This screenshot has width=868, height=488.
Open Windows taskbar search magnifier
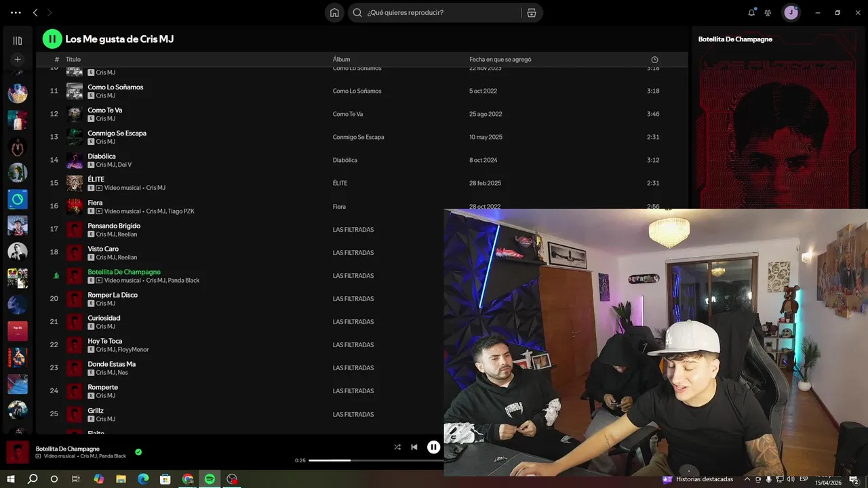point(33,479)
